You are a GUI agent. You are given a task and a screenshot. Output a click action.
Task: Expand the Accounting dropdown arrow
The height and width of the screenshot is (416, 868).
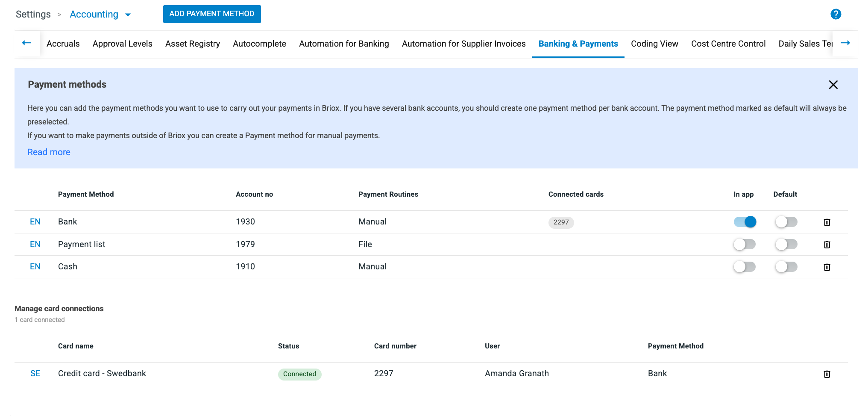pyautogui.click(x=128, y=15)
